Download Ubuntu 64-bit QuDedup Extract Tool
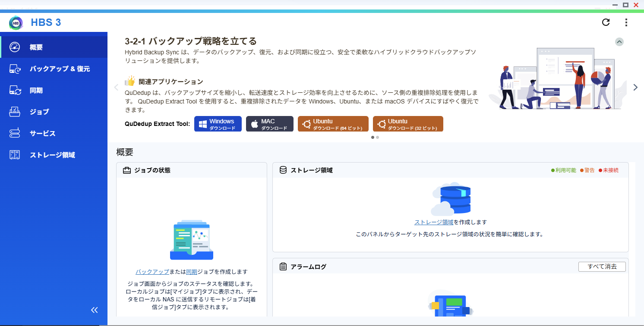The width and height of the screenshot is (644, 326). tap(333, 124)
